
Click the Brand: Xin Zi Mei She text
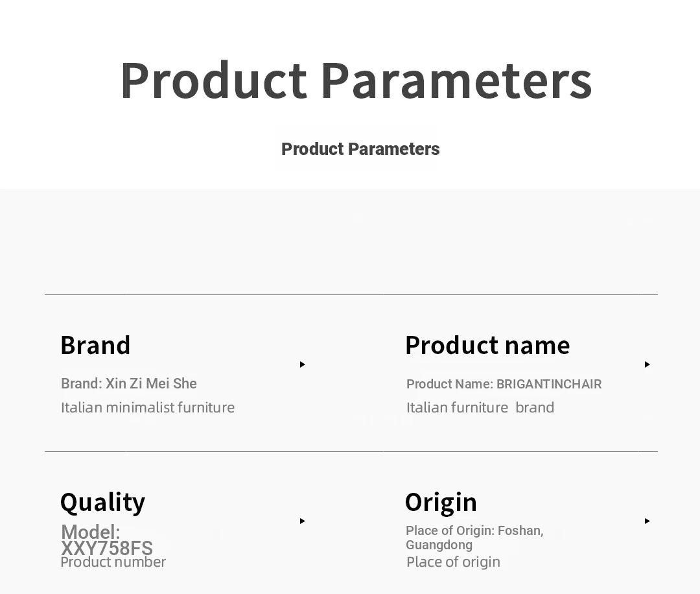click(x=128, y=384)
